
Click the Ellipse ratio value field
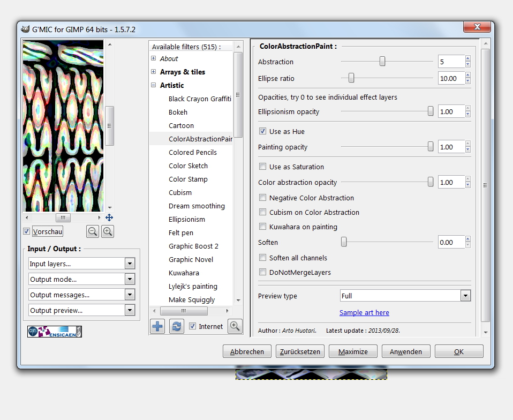451,78
